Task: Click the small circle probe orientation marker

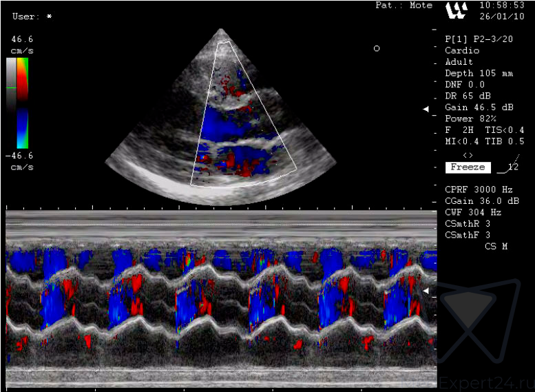Action: (x=376, y=48)
